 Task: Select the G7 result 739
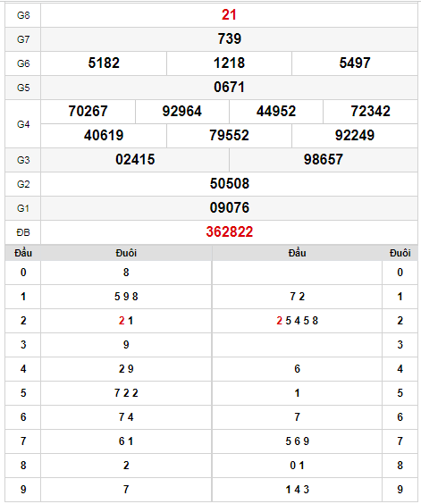pos(230,39)
